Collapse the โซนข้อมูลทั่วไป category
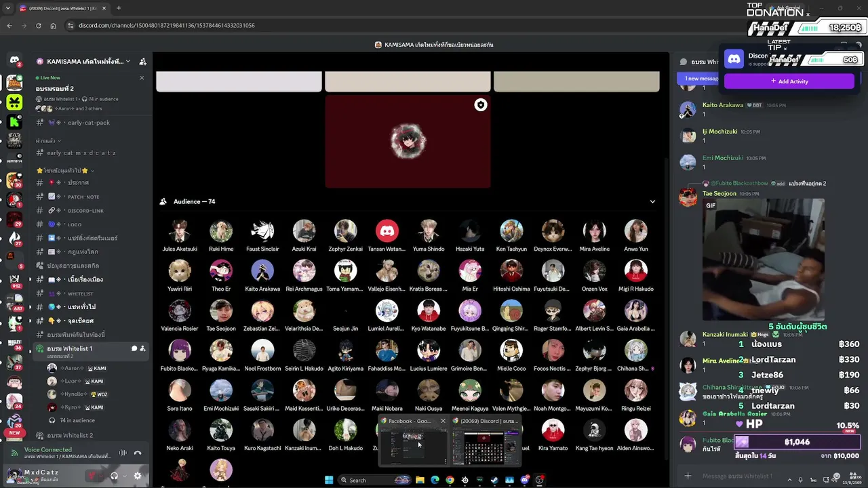The height and width of the screenshot is (488, 868). click(x=66, y=171)
